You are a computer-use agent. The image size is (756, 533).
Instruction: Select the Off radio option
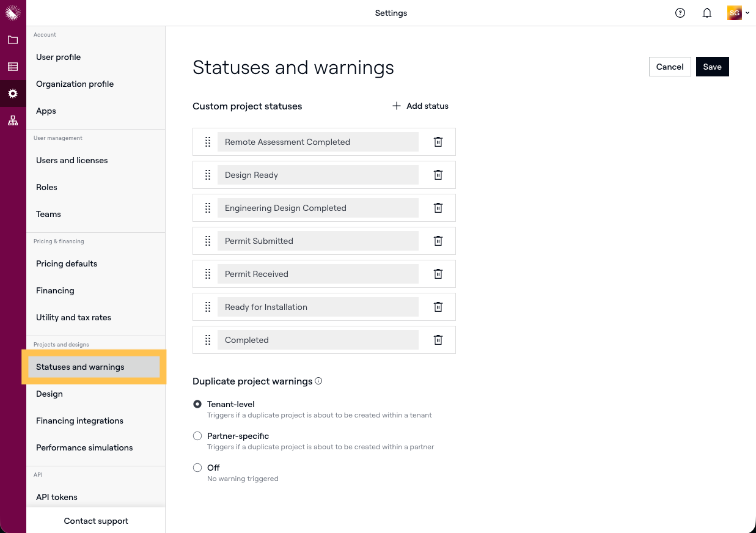(197, 468)
